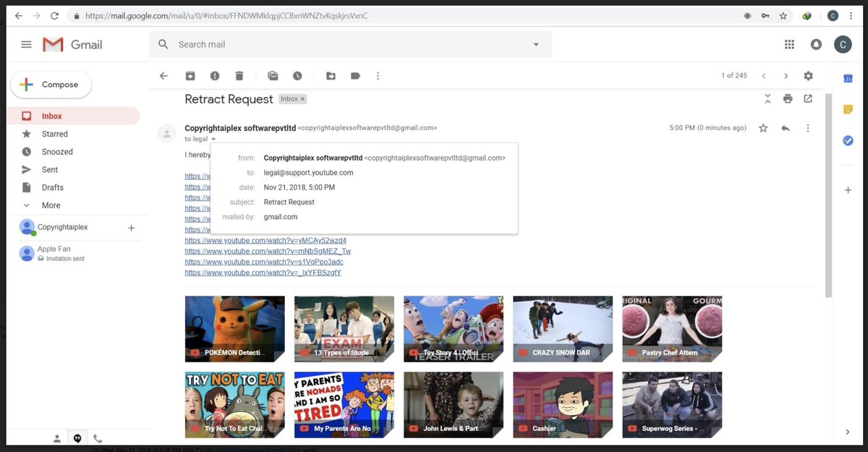
Task: Open message More options three dots
Action: 808,128
